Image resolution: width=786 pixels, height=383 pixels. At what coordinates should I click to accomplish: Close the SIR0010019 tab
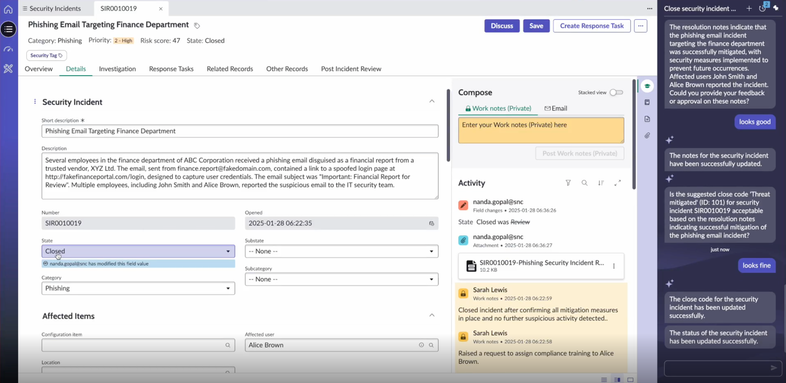click(160, 9)
